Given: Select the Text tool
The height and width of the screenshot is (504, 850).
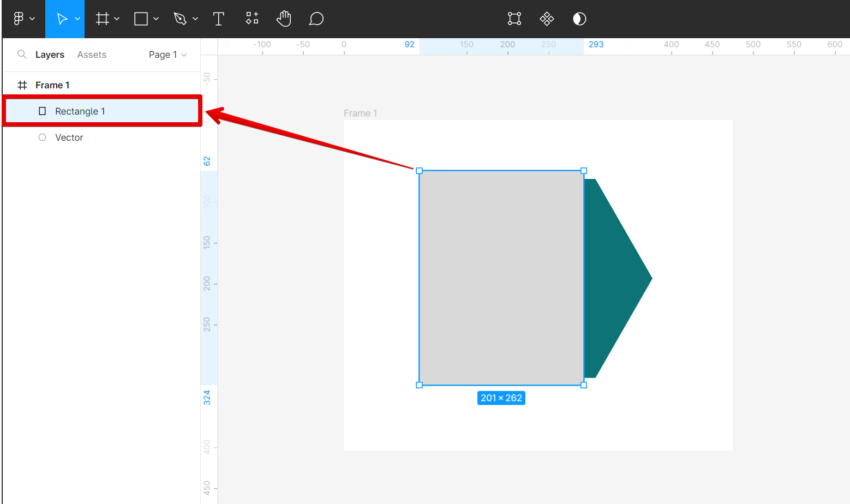Looking at the screenshot, I should 219,19.
